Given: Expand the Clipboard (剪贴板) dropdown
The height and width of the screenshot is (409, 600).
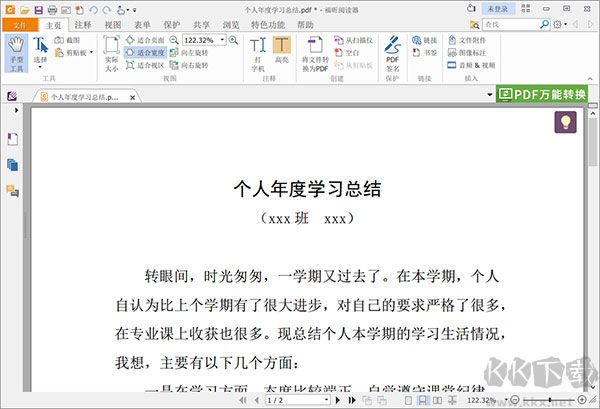Looking at the screenshot, I should (92, 53).
